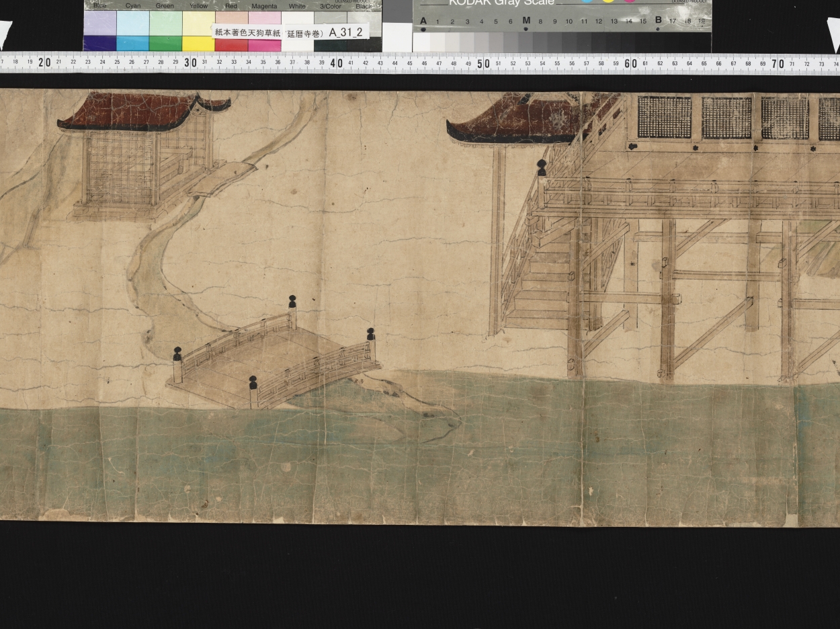Click the "Yellow" label on the color chart
Image resolution: width=840 pixels, height=629 pixels.
(198, 5)
